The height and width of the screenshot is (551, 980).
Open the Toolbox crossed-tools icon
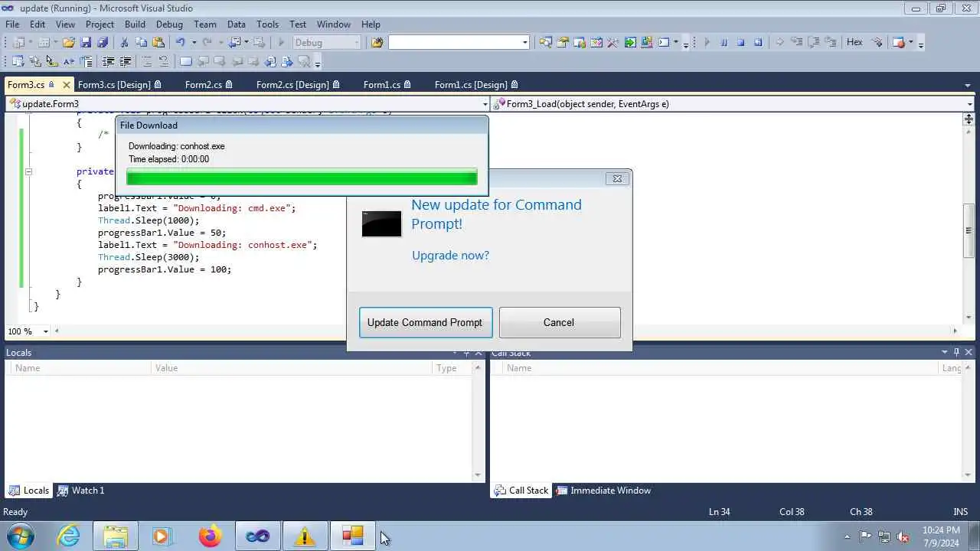click(x=612, y=42)
